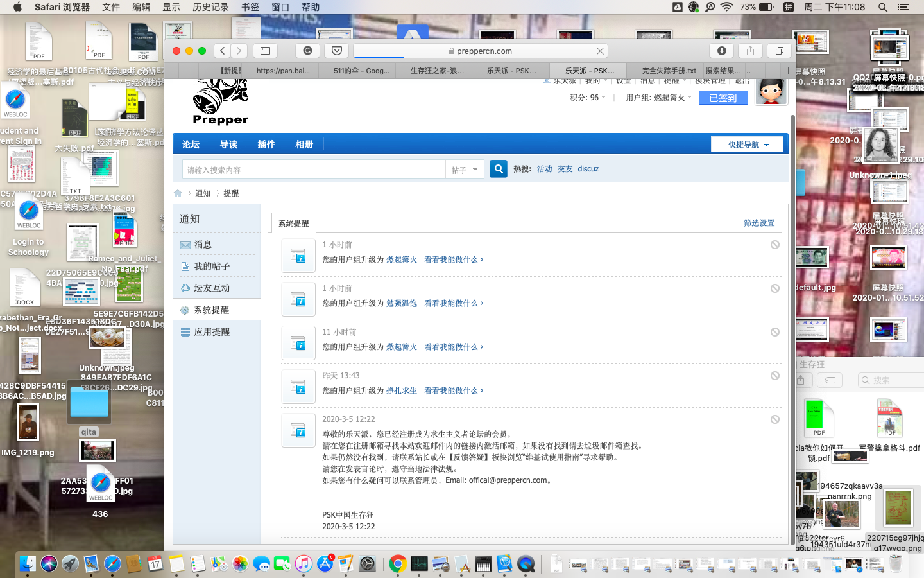Go forward with Safari's forward arrow
This screenshot has width=924, height=578.
pyautogui.click(x=239, y=51)
